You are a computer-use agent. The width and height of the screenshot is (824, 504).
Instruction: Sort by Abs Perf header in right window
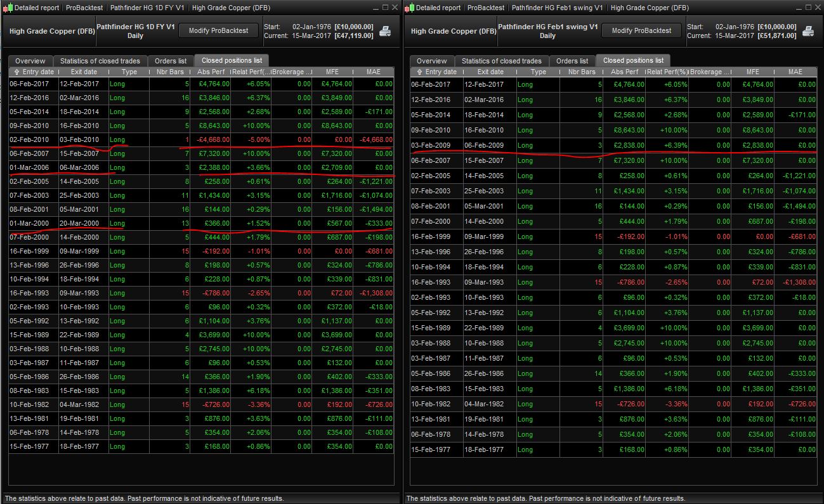[624, 72]
